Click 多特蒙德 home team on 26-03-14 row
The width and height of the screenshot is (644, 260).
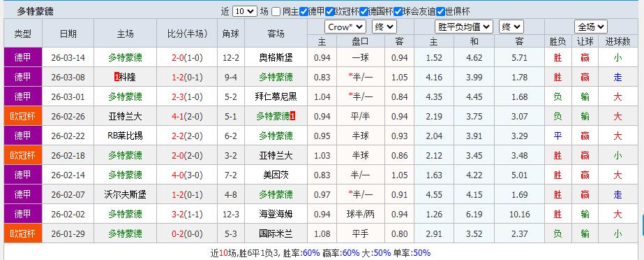126,57
